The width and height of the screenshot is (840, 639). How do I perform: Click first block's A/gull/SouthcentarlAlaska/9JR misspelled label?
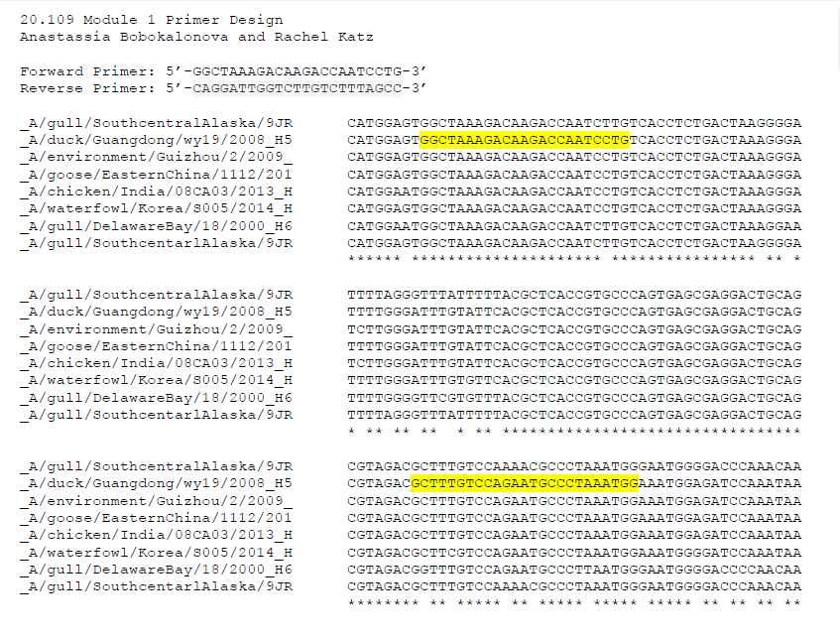[x=157, y=243]
